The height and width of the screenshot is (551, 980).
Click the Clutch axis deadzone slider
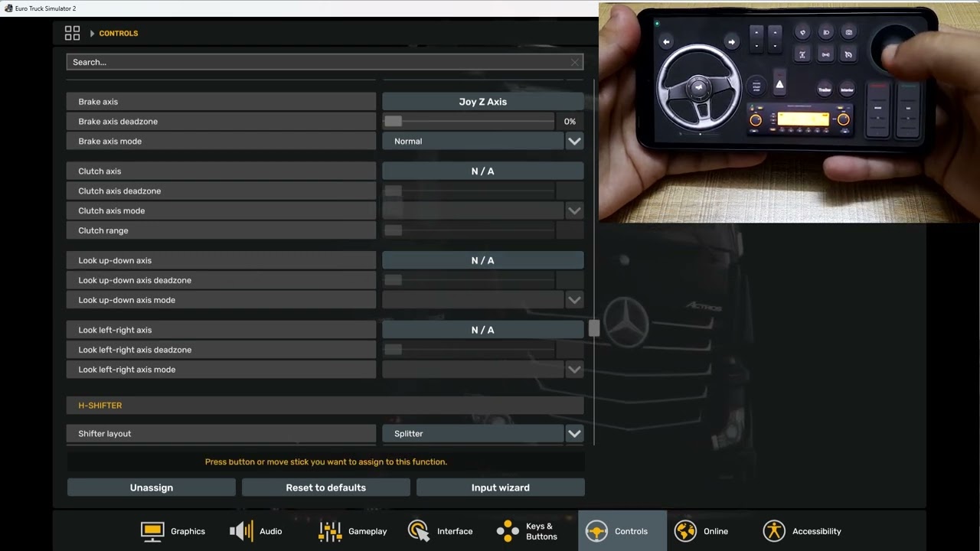click(x=469, y=191)
